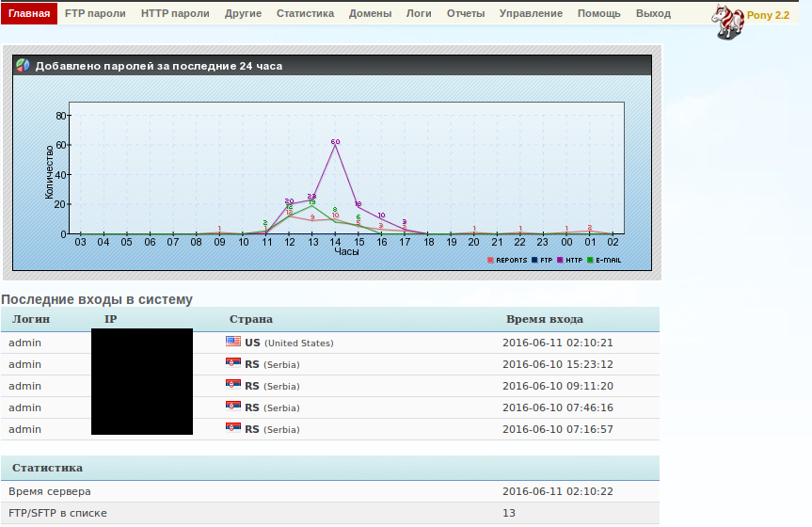
Task: Click the Страна column header
Action: pyautogui.click(x=251, y=319)
